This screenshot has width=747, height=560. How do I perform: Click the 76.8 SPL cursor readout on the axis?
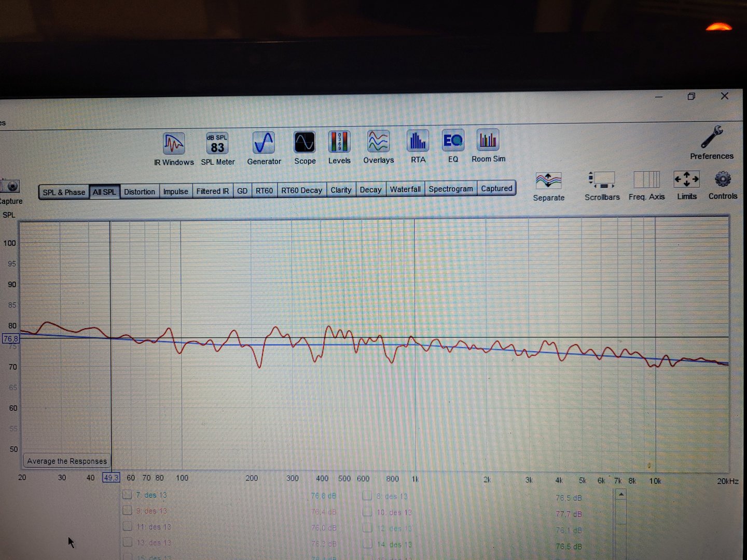(x=11, y=339)
